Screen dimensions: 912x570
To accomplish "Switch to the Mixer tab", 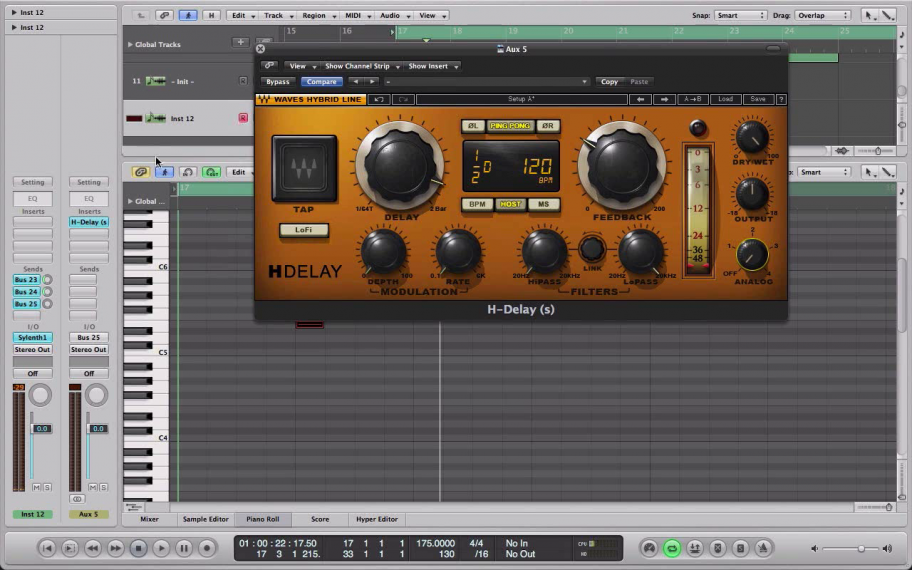I will (149, 519).
